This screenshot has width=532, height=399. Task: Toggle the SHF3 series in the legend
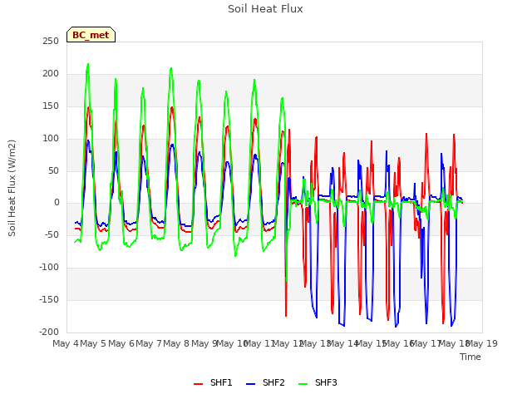[x=318, y=382]
